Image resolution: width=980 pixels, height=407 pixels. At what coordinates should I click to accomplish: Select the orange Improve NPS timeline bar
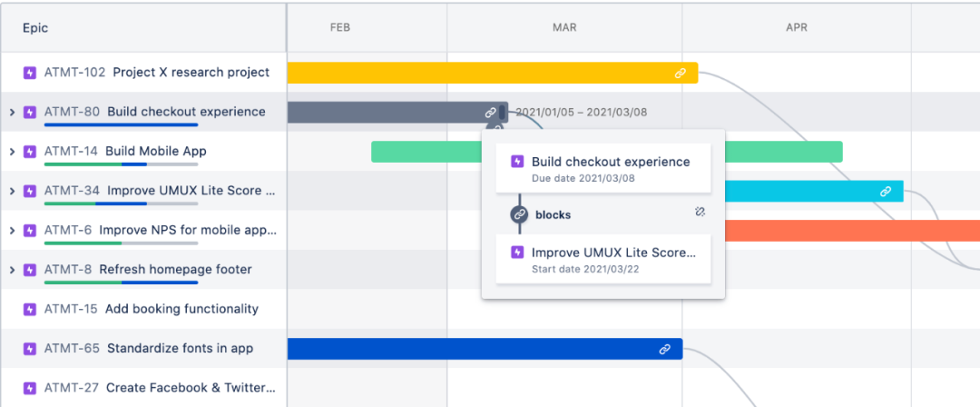coord(852,231)
